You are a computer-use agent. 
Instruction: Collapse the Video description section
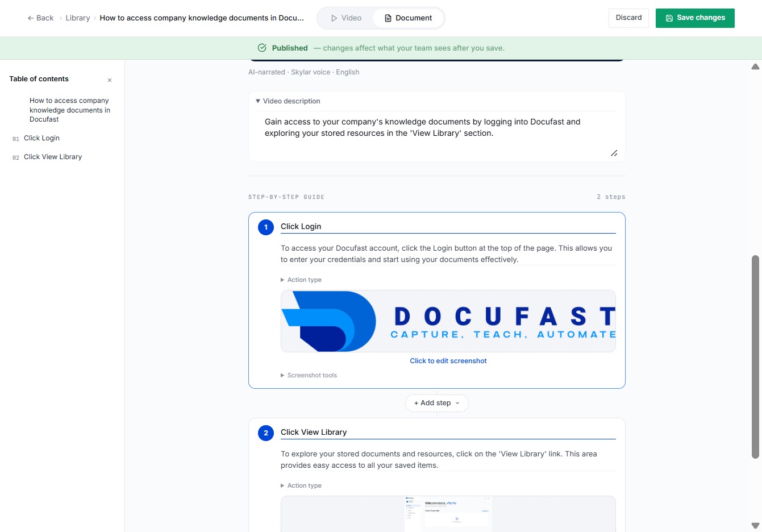click(x=288, y=101)
